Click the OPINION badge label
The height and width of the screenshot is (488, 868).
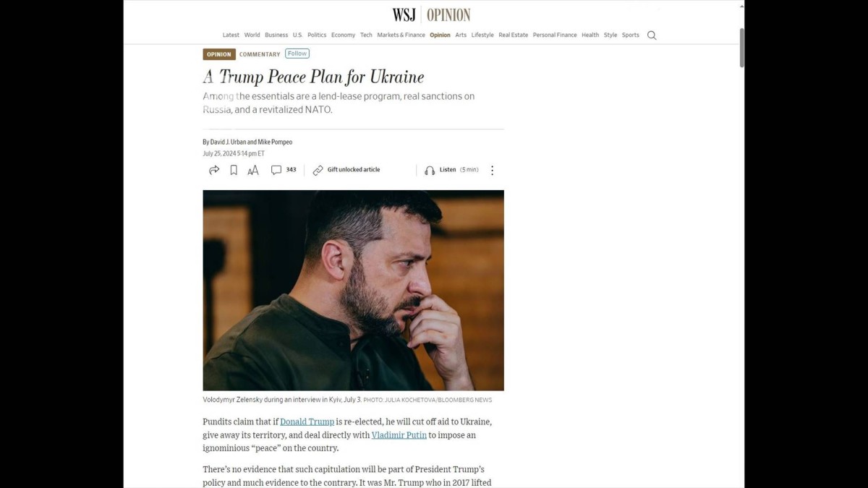pyautogui.click(x=219, y=54)
